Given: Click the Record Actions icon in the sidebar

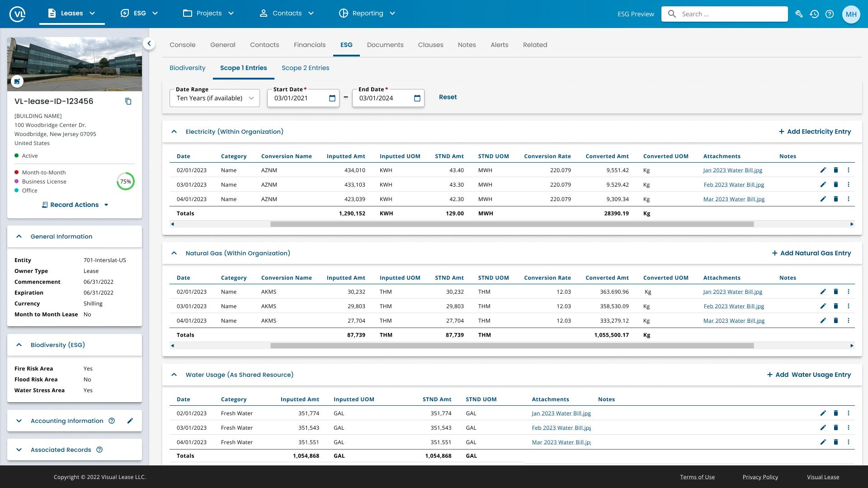Looking at the screenshot, I should pyautogui.click(x=44, y=204).
